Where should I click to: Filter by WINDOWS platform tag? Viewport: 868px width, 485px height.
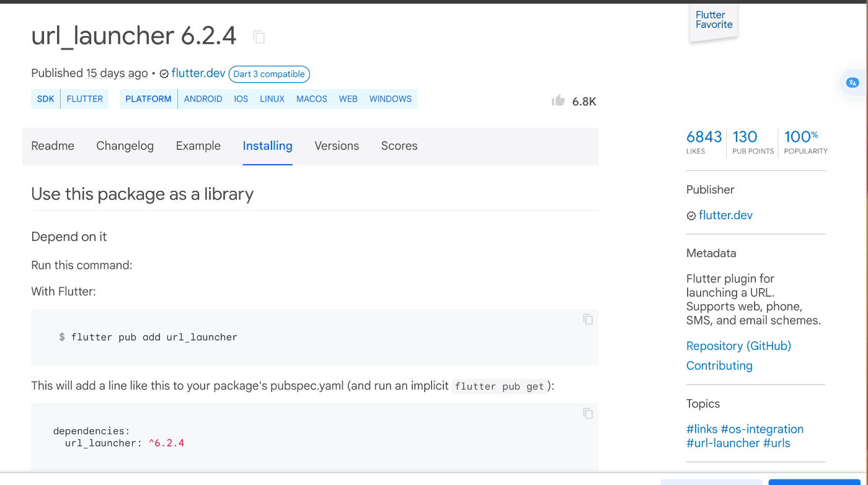391,99
